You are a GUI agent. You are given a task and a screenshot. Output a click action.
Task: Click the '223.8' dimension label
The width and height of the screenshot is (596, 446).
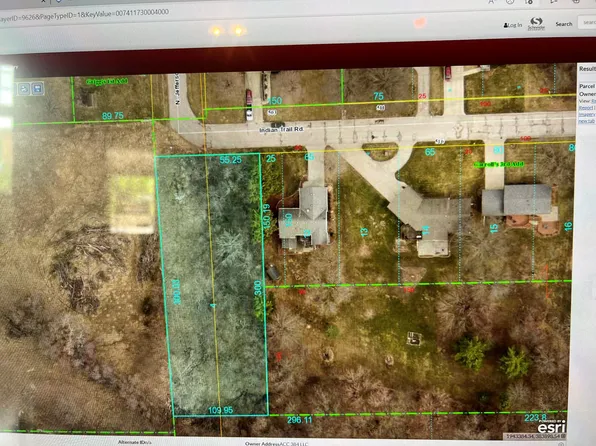pyautogui.click(x=536, y=418)
